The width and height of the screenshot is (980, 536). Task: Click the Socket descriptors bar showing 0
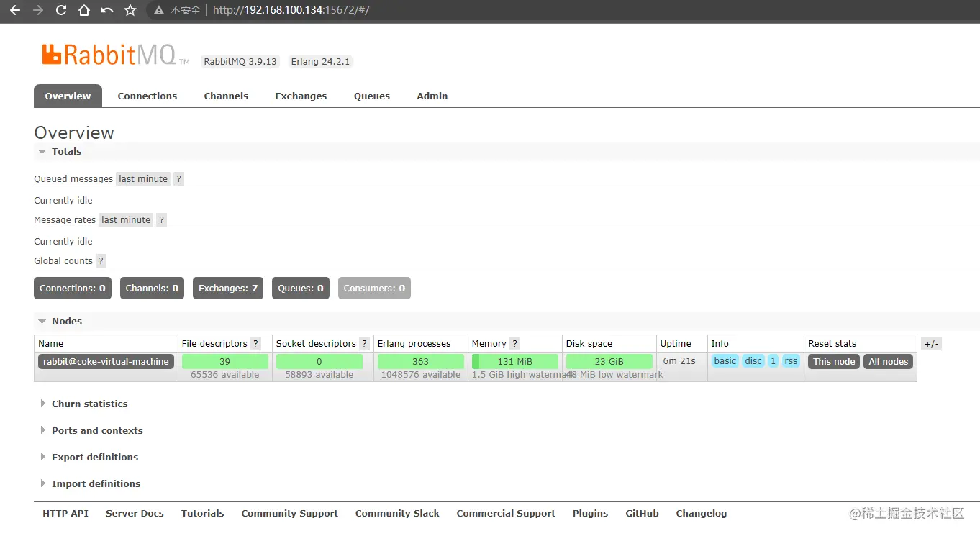pyautogui.click(x=319, y=362)
